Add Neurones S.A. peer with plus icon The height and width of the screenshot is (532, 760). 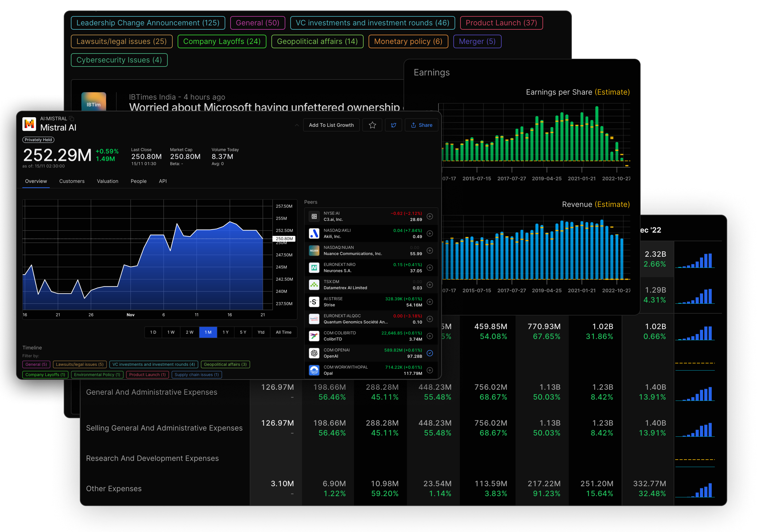tap(430, 268)
